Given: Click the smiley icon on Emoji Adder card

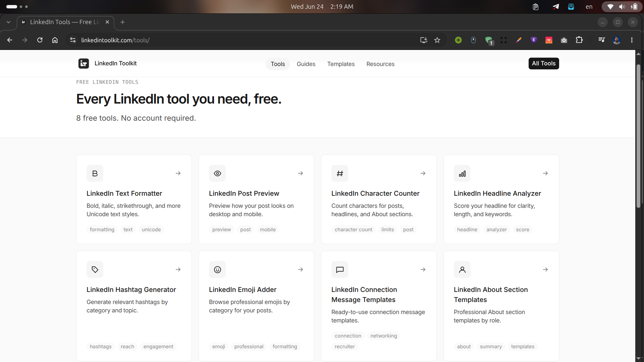Looking at the screenshot, I should point(217,269).
